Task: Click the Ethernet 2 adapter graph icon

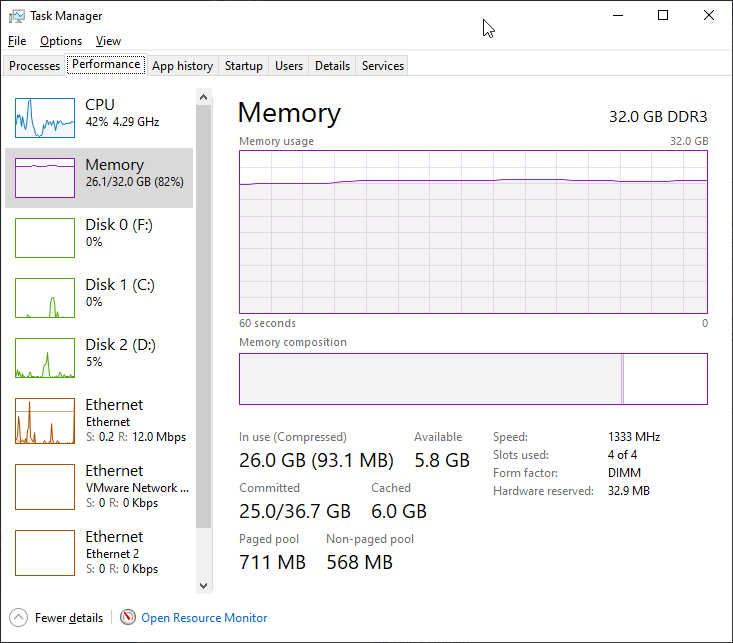Action: tap(45, 553)
